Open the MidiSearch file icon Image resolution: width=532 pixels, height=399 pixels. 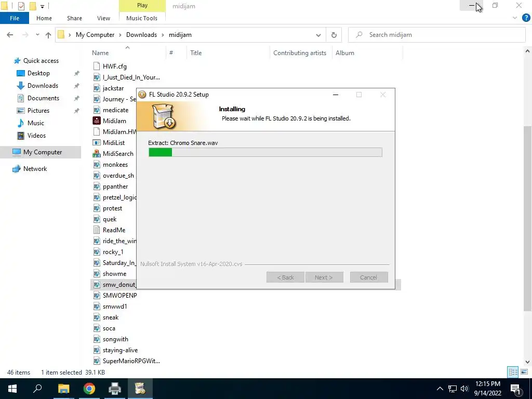pyautogui.click(x=97, y=154)
